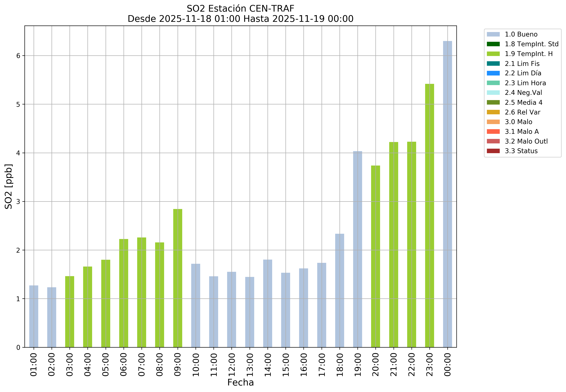The image size is (566, 392).
Task: Click the 1.0 Bueno legend swatch
Action: (493, 34)
